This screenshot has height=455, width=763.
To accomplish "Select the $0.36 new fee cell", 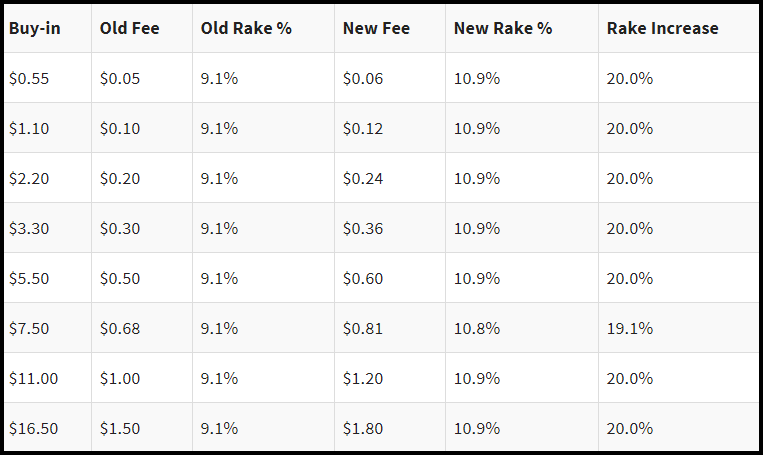I will [390, 228].
